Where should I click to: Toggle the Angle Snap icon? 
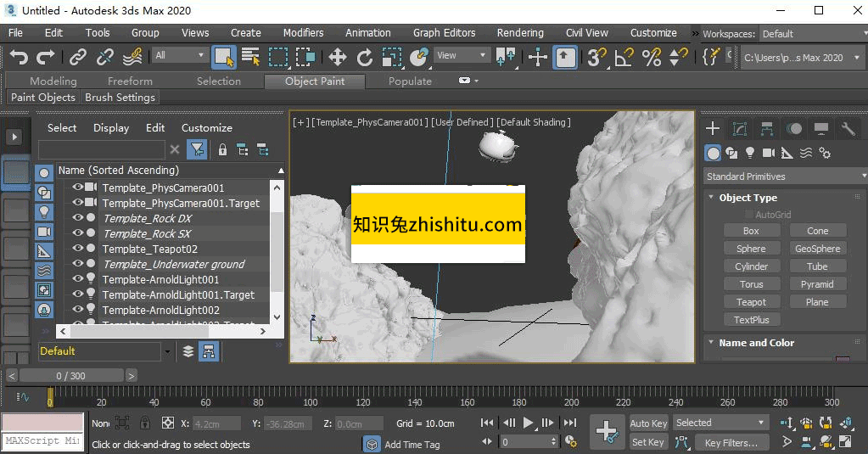point(624,57)
